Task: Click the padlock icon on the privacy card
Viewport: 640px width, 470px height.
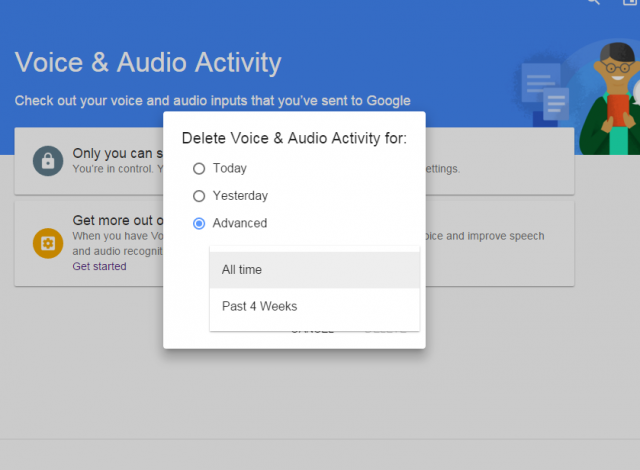Action: pos(47,161)
